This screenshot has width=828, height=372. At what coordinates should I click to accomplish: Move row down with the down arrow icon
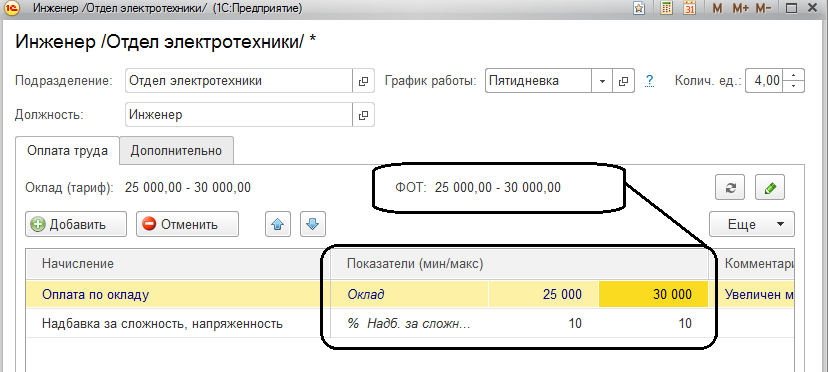click(x=313, y=224)
